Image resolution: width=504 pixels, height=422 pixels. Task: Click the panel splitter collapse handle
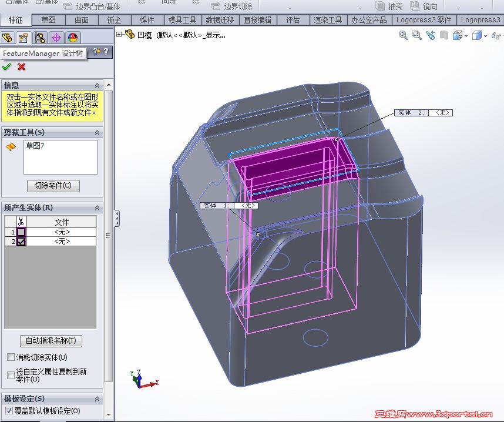click(x=117, y=218)
